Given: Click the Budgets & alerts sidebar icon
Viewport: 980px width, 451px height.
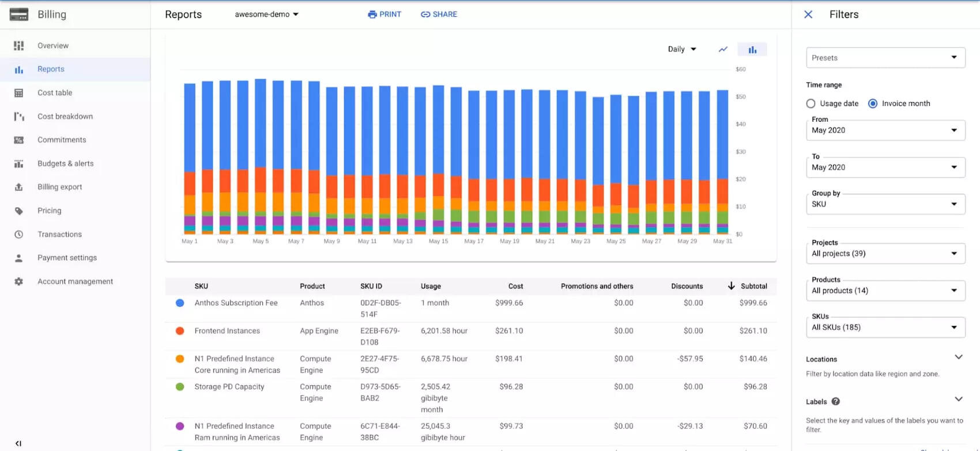Looking at the screenshot, I should tap(19, 164).
